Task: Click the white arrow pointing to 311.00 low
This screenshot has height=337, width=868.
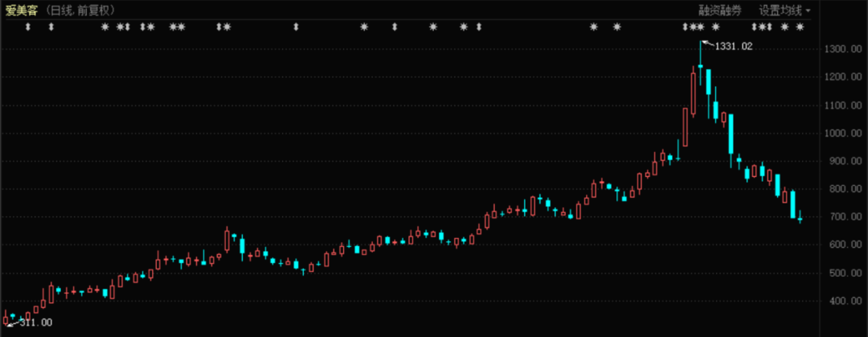Action: 14,324
